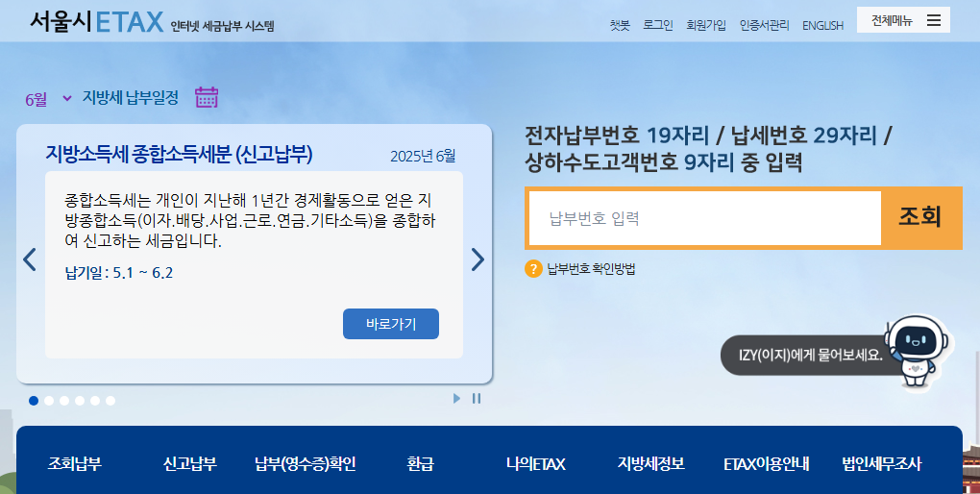Image resolution: width=980 pixels, height=494 pixels.
Task: Play the banner slideshow
Action: pyautogui.click(x=457, y=398)
